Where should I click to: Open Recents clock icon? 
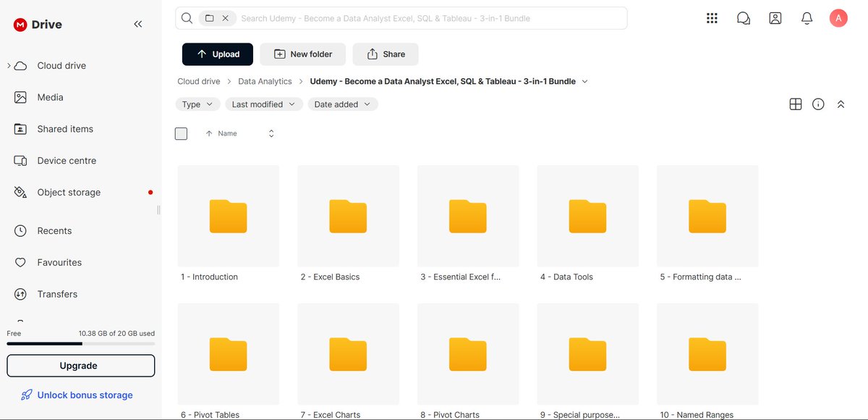(x=21, y=231)
